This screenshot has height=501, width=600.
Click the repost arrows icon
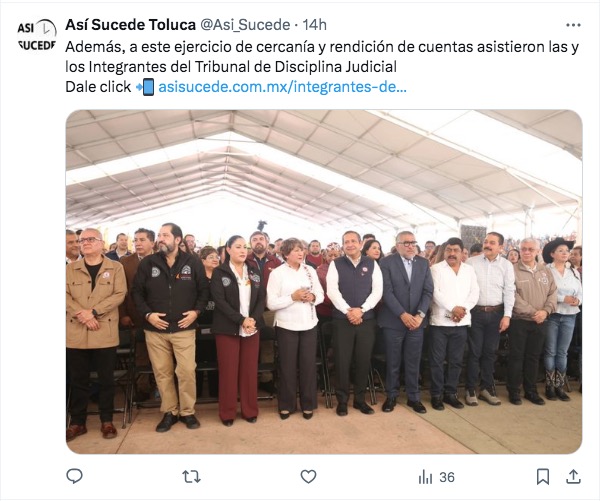tap(191, 477)
